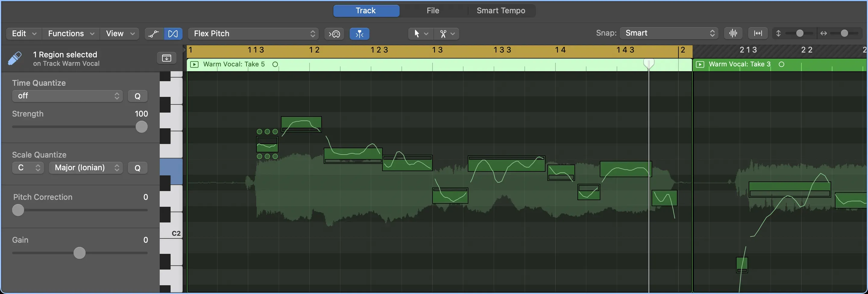Click the Pitch Correction value 0
The width and height of the screenshot is (868, 294).
click(x=146, y=197)
